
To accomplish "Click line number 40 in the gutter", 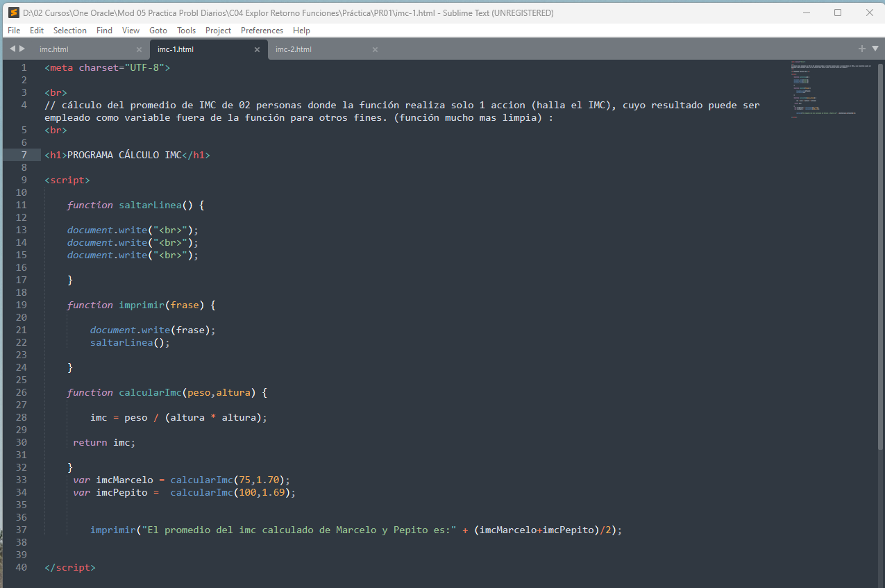I will (x=21, y=567).
